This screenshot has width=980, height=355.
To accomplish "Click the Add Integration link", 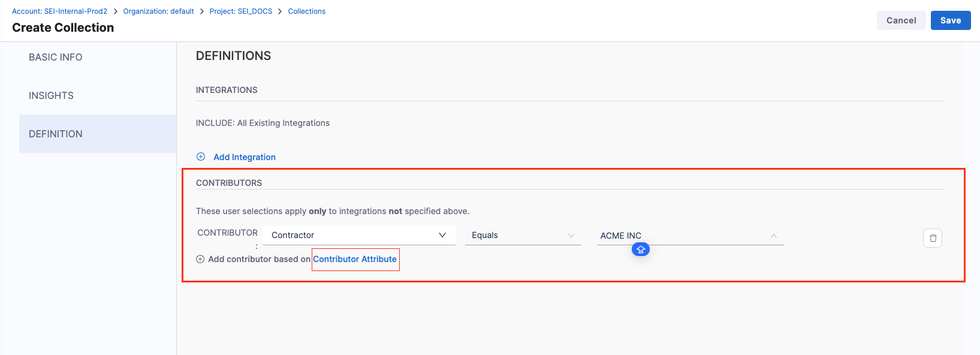I will point(245,157).
